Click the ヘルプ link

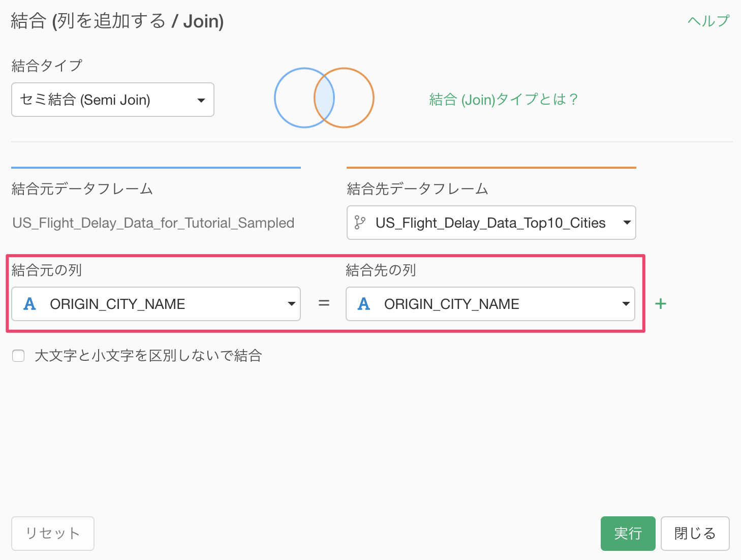[x=708, y=21]
